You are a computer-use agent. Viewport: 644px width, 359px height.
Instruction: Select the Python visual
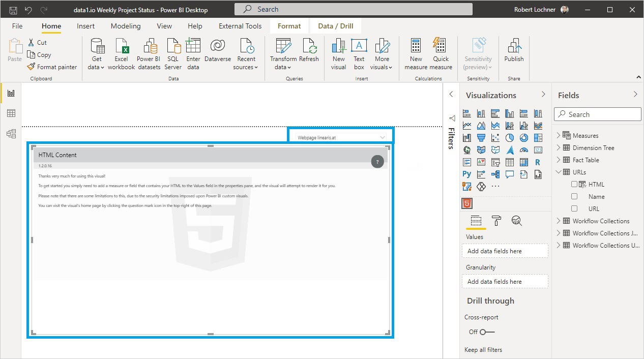pyautogui.click(x=466, y=173)
